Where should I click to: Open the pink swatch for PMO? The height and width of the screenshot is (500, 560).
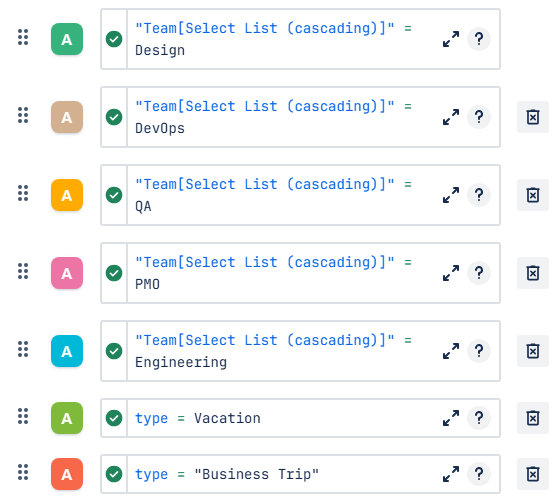click(67, 273)
